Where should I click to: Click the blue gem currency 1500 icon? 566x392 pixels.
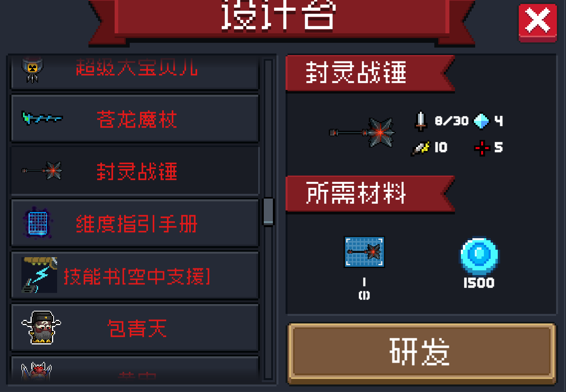pos(479,256)
